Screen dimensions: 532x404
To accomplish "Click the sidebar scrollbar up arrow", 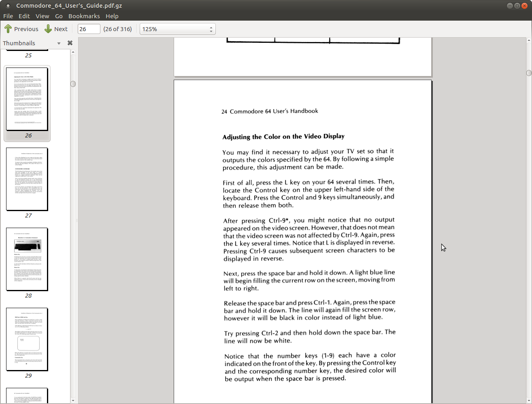I will 73,52.
